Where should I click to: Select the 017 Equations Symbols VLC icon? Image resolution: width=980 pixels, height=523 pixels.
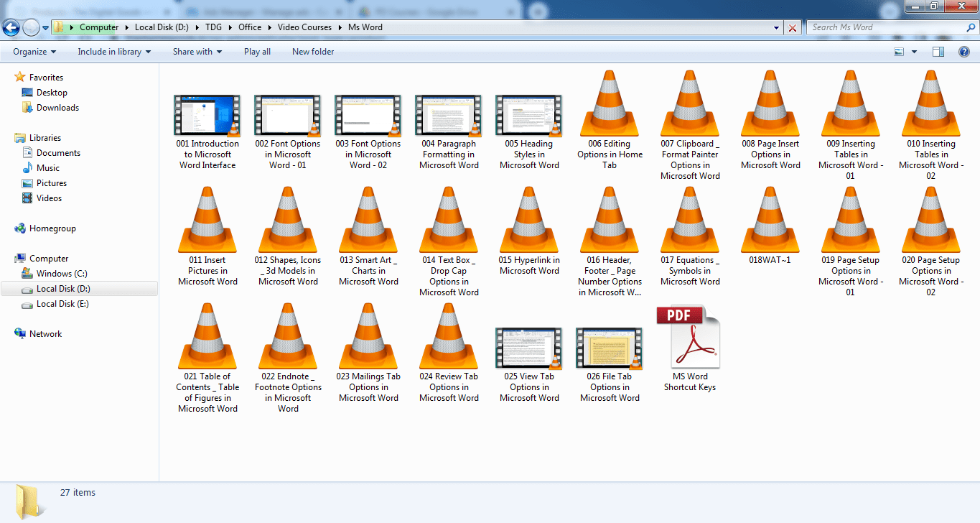tap(690, 220)
